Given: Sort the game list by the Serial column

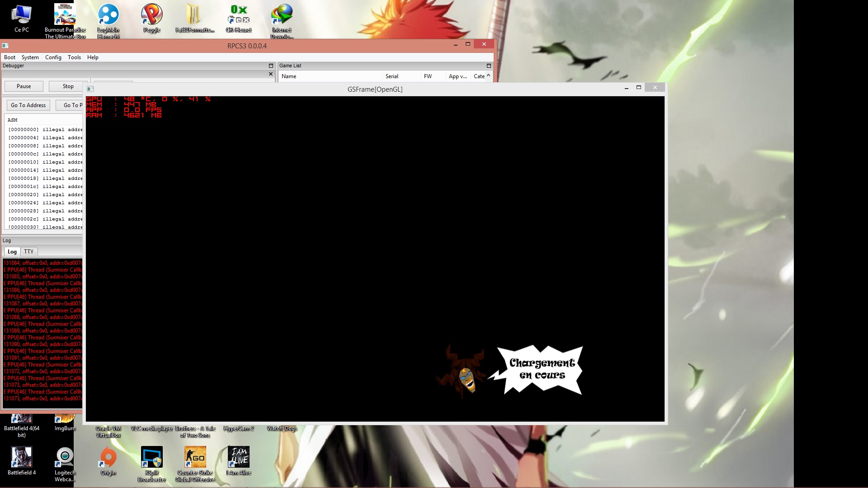Looking at the screenshot, I should click(x=392, y=76).
